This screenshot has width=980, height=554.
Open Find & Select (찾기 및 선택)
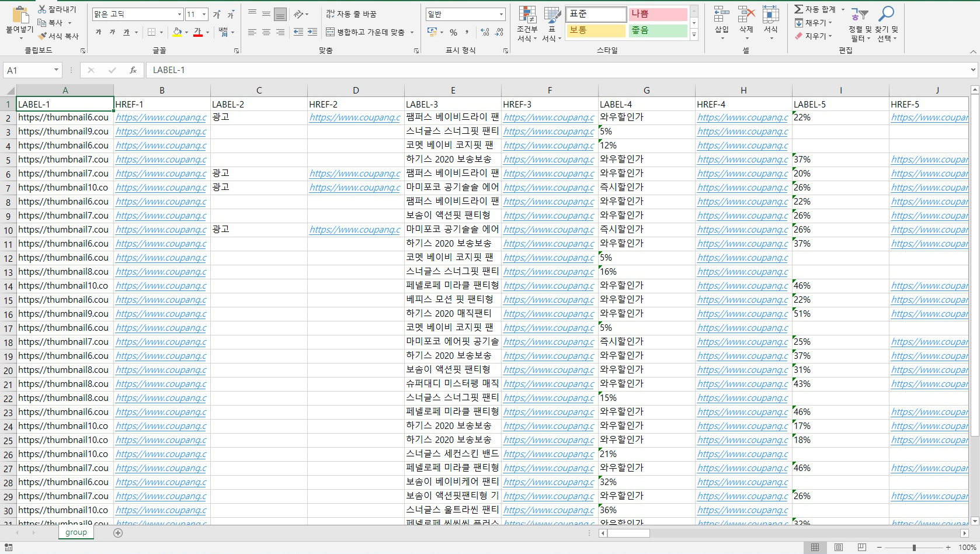pyautogui.click(x=886, y=25)
